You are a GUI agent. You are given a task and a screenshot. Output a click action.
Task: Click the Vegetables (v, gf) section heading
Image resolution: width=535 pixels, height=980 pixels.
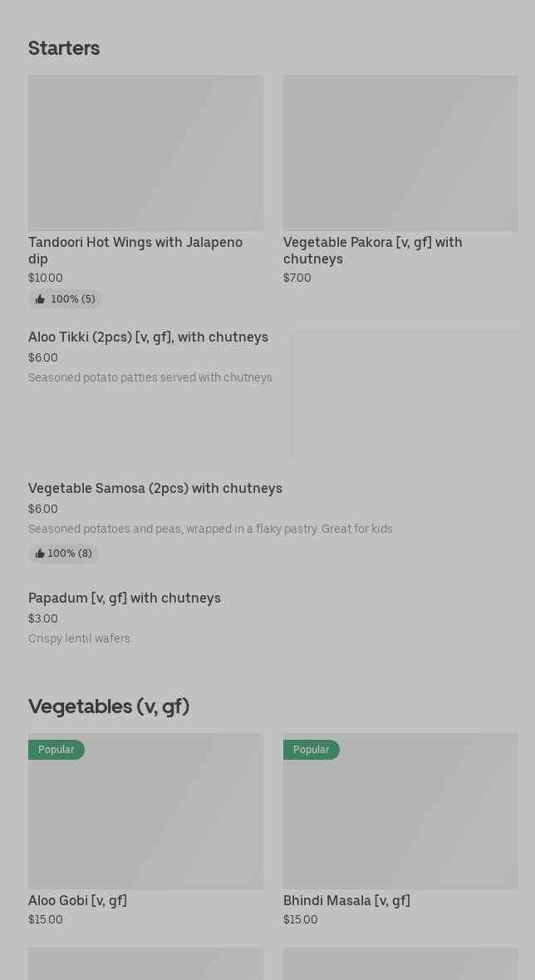(x=109, y=707)
